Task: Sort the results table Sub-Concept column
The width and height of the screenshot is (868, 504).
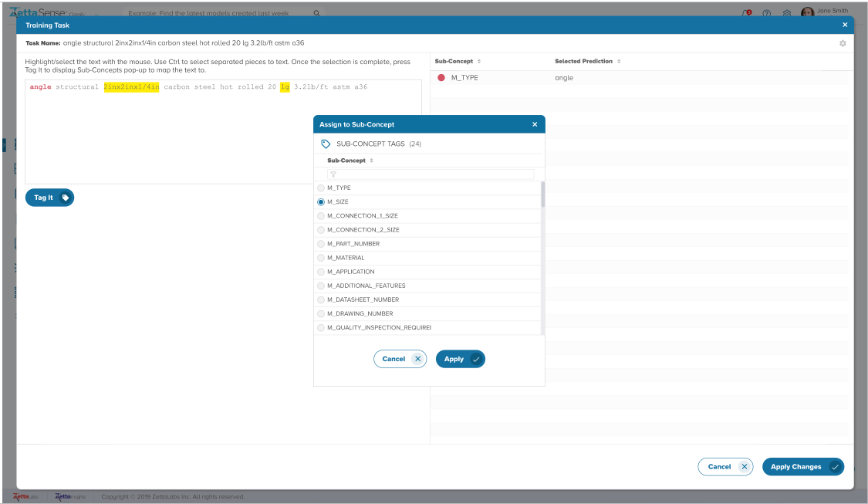Action: (x=479, y=62)
